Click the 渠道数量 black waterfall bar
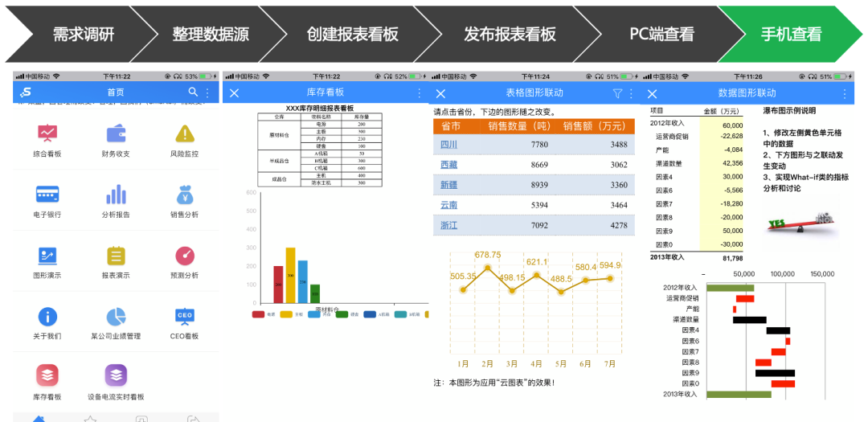 coord(750,320)
